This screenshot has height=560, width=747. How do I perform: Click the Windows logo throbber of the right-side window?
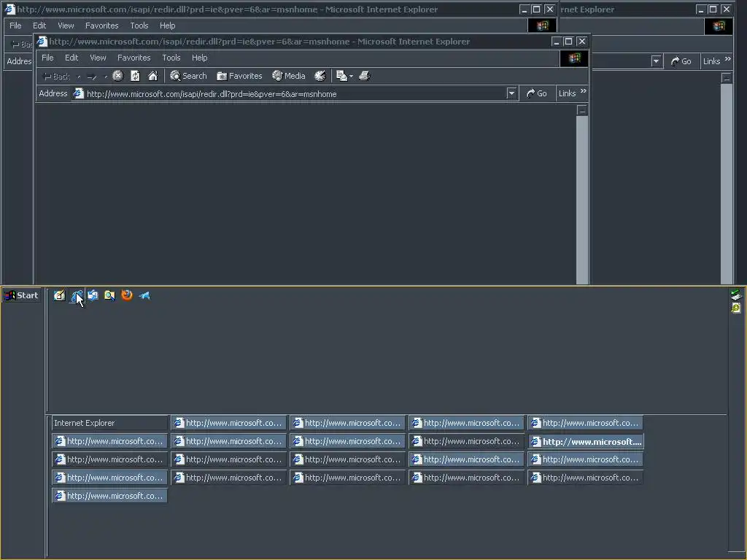(x=719, y=26)
